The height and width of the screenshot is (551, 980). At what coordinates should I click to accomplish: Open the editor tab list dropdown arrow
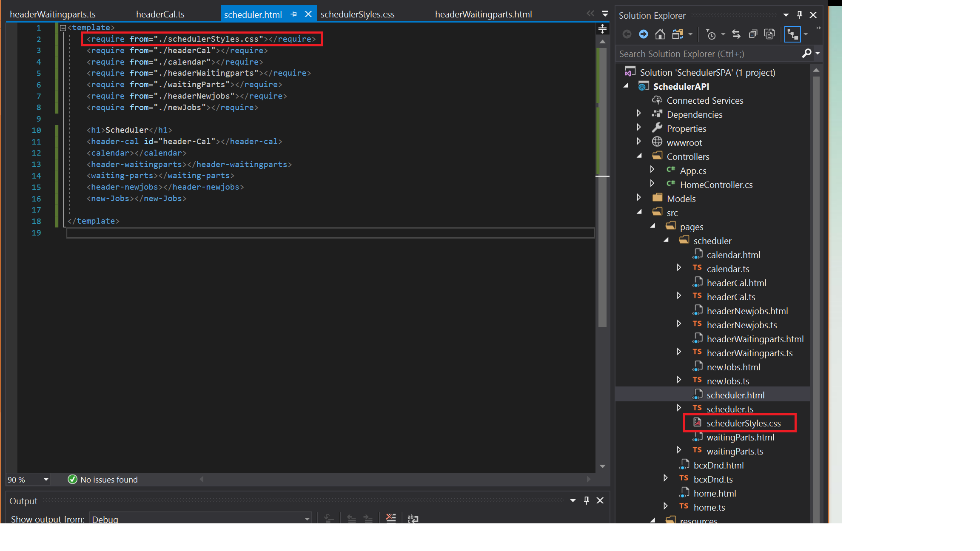605,14
